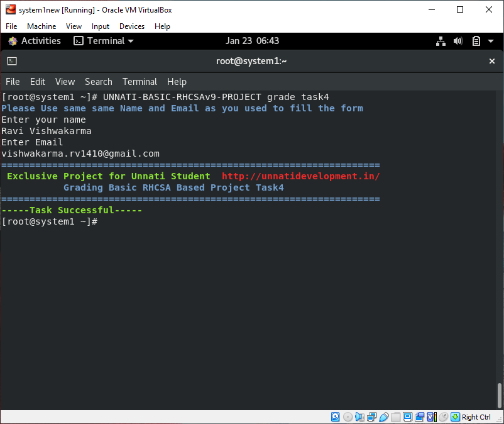
Task: Open VirtualBox Machine menu
Action: [41, 26]
